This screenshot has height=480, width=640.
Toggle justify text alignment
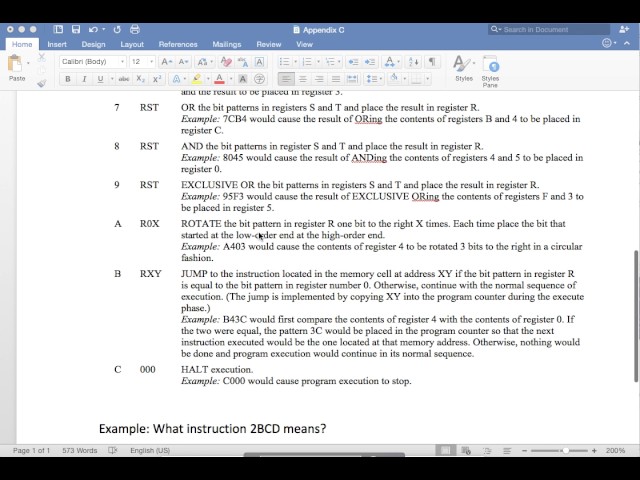click(x=336, y=79)
